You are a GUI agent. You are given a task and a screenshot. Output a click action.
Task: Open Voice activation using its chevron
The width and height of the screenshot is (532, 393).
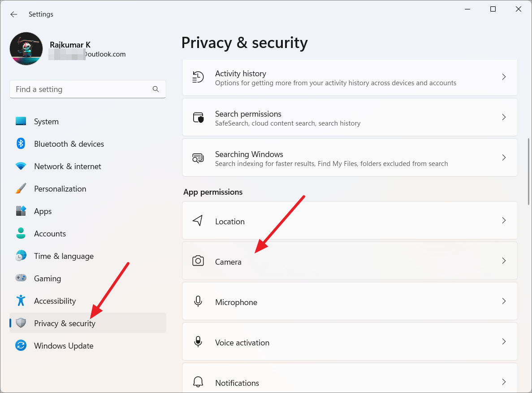pos(504,342)
